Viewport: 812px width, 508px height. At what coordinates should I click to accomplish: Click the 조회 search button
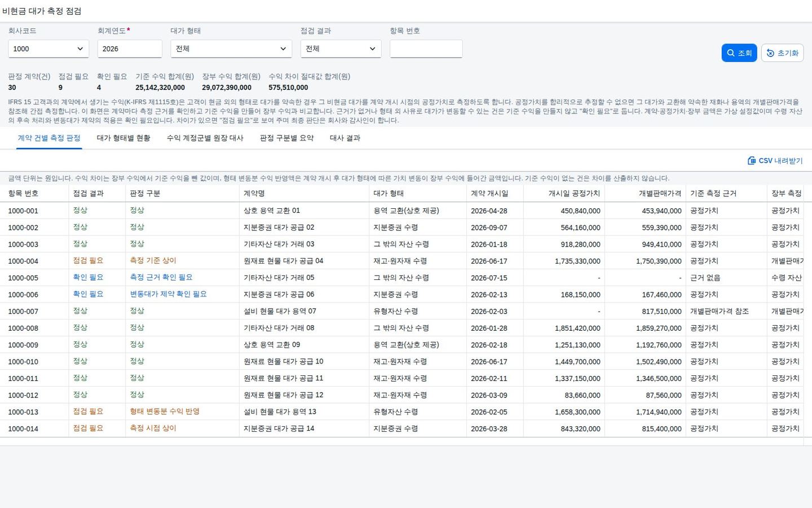click(x=739, y=53)
